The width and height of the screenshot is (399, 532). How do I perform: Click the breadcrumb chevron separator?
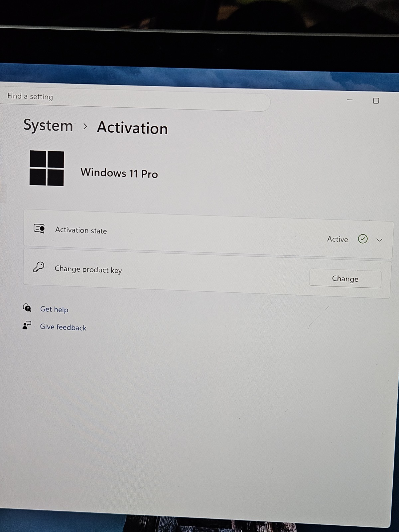(x=85, y=126)
